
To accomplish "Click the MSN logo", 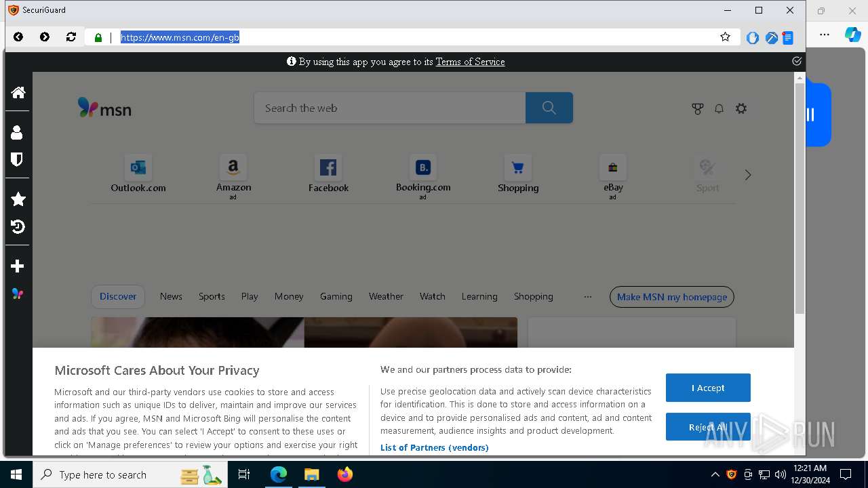I will [104, 108].
